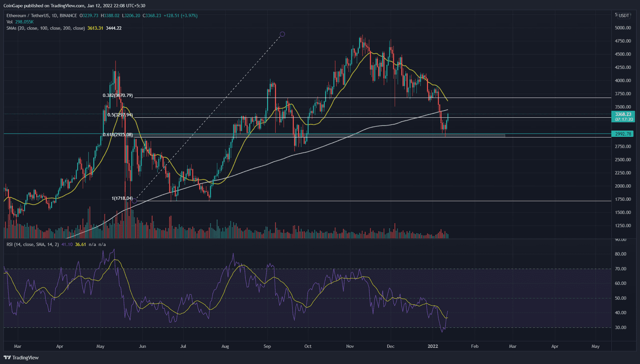The width and height of the screenshot is (640, 364).
Task: Click the RSI 70.00 scale label
Action: tap(620, 269)
